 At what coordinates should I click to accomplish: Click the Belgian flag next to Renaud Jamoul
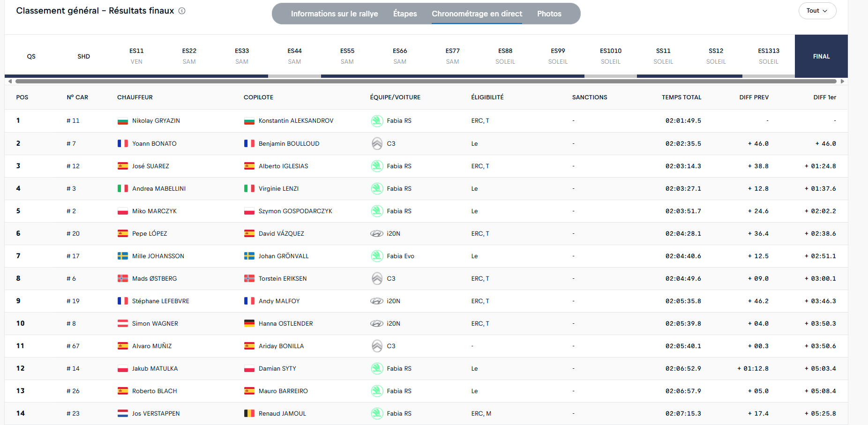249,413
